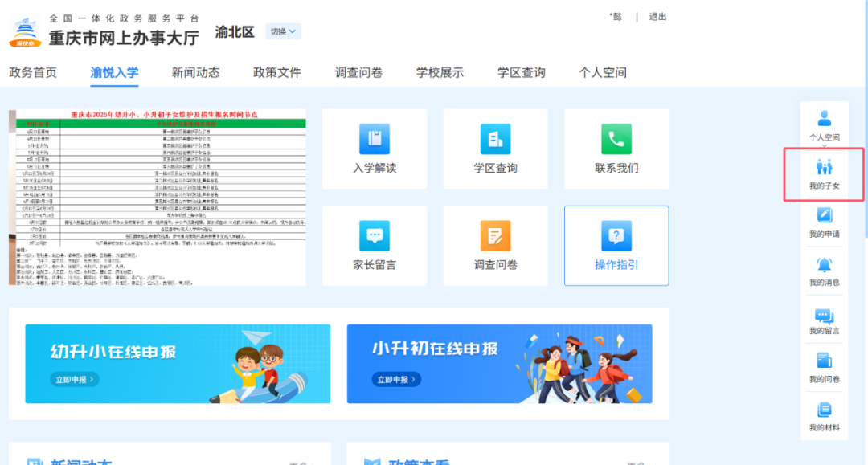
Task: Expand 切换 district dropdown
Action: coord(283,31)
